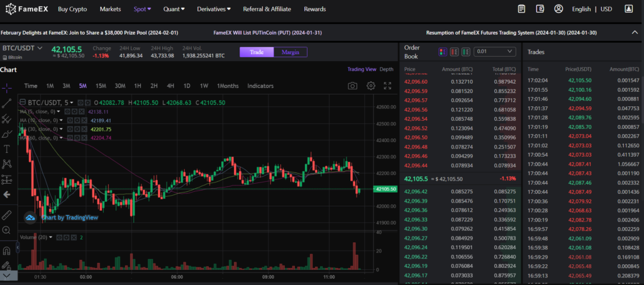
Task: Open Rewards page
Action: point(314,9)
